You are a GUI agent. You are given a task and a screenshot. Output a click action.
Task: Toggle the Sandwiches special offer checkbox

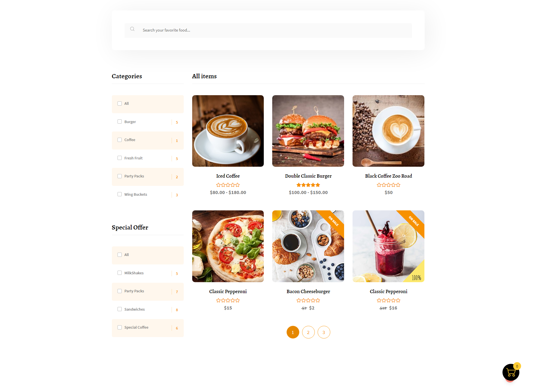[x=119, y=309]
